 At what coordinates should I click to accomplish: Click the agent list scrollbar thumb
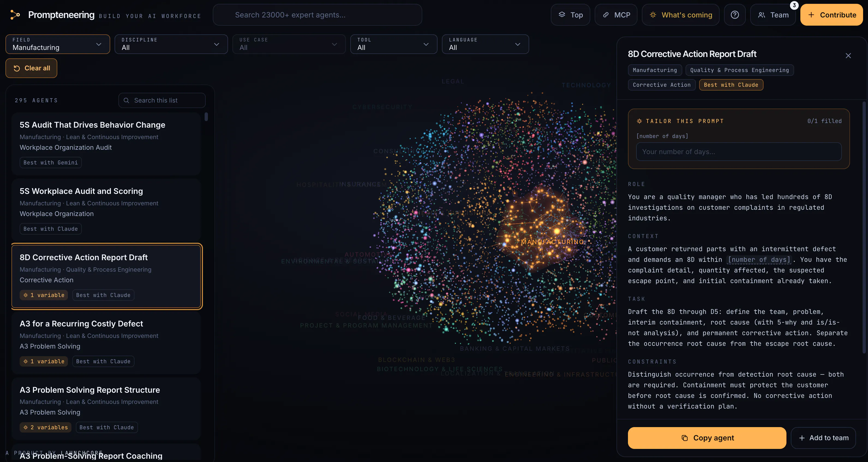pyautogui.click(x=206, y=117)
